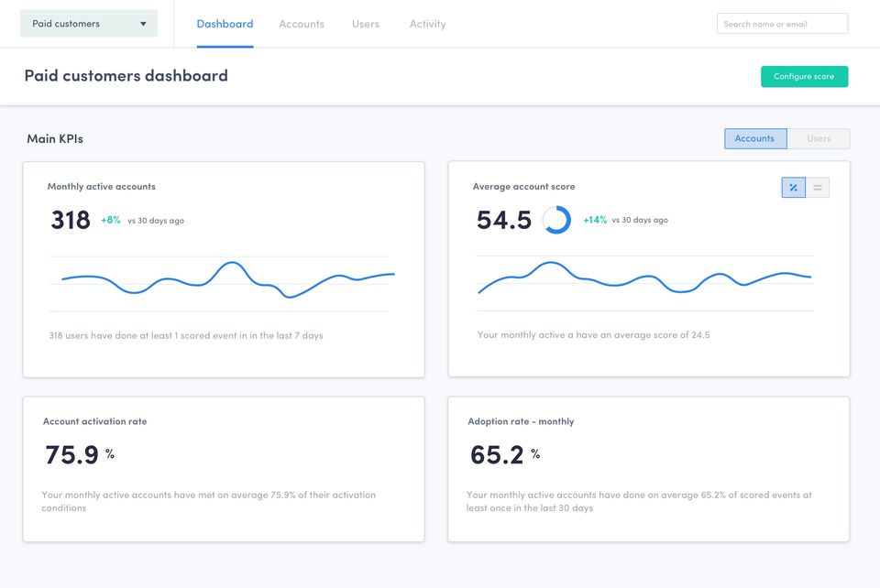Click the Monthly active accounts line chart
The height and width of the screenshot is (588, 880).
(228, 279)
